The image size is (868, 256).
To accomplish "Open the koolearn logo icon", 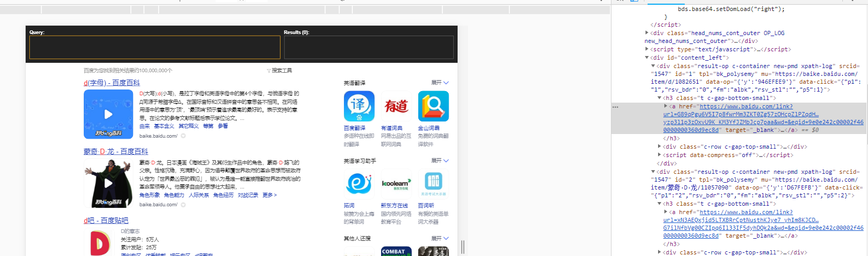I will pos(396,184).
